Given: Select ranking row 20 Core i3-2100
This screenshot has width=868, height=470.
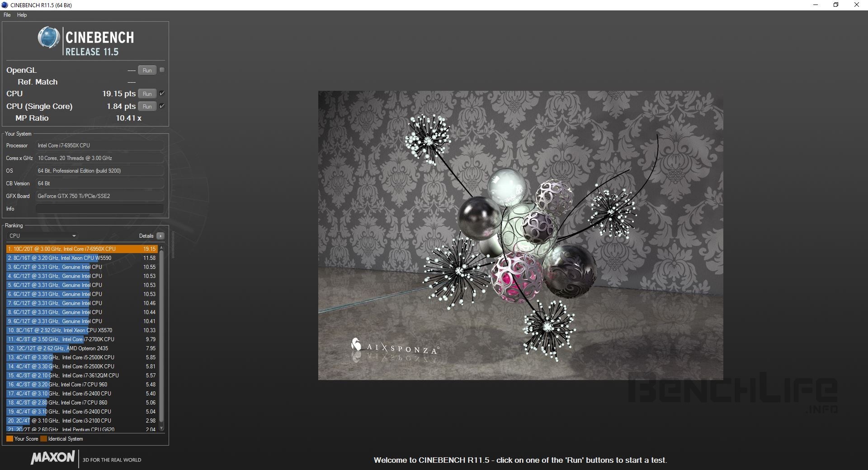Looking at the screenshot, I should click(x=82, y=421).
